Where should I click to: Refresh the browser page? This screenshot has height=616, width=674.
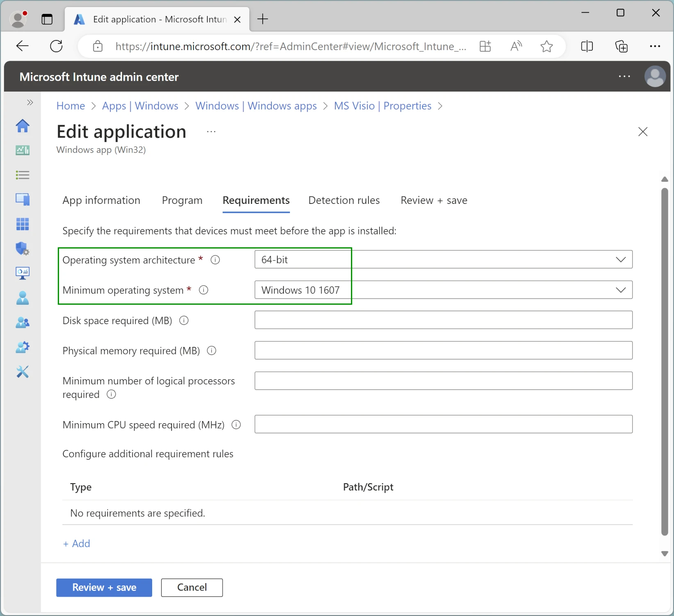point(56,46)
